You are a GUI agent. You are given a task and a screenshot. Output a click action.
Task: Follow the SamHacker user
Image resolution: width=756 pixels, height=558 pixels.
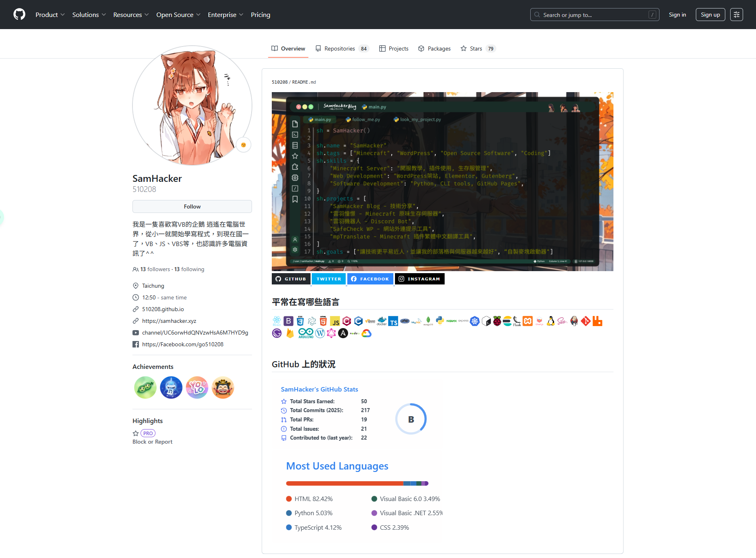pos(192,206)
